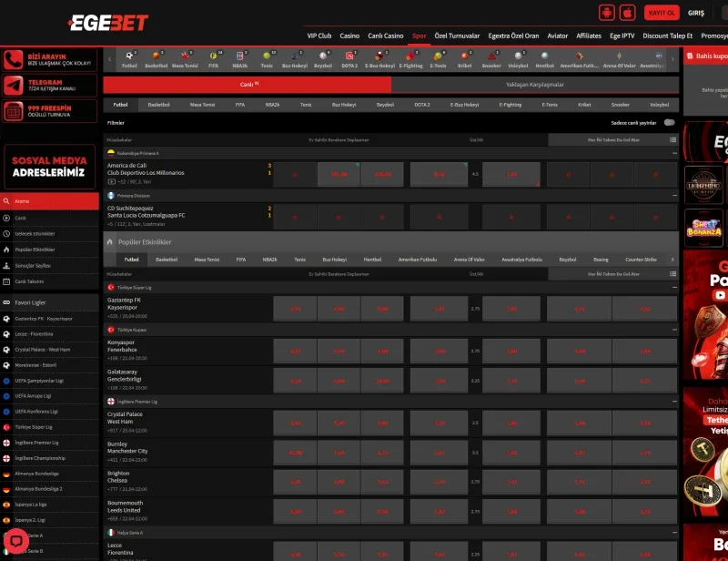Open the 999 Freespin tournament banner

pos(50,111)
